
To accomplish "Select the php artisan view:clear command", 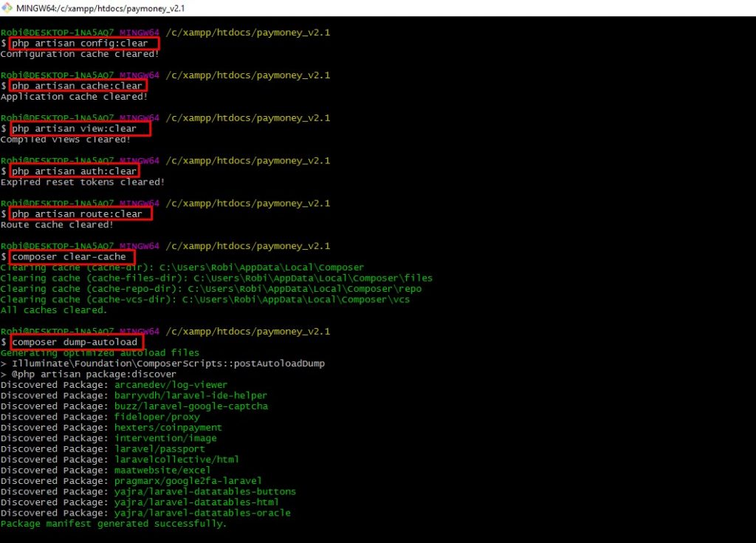I will [74, 129].
